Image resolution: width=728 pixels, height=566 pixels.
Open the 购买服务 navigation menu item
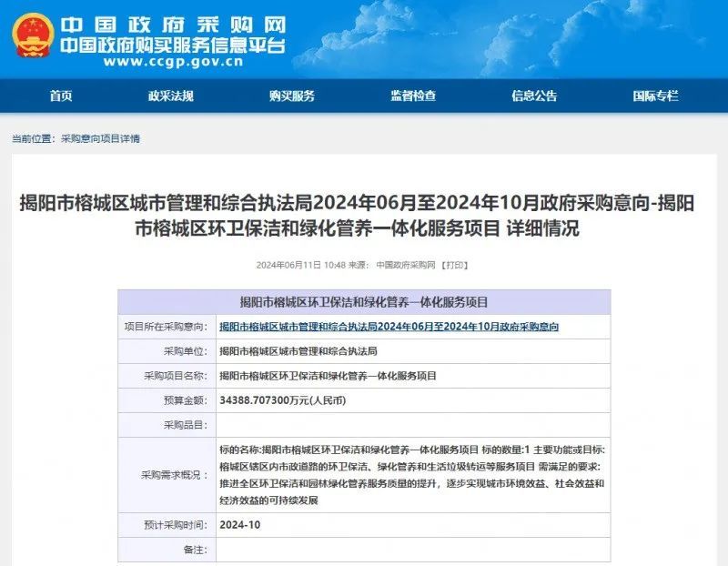(x=292, y=96)
